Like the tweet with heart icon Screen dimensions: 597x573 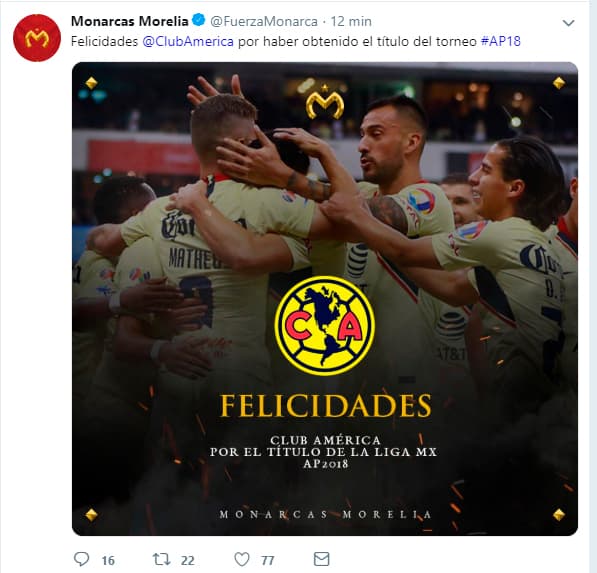pyautogui.click(x=242, y=559)
